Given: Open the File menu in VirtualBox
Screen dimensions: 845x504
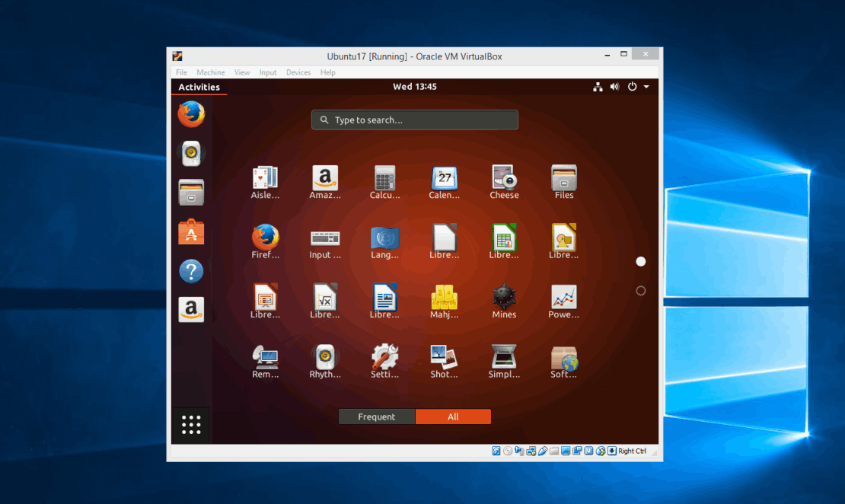Looking at the screenshot, I should coord(182,72).
